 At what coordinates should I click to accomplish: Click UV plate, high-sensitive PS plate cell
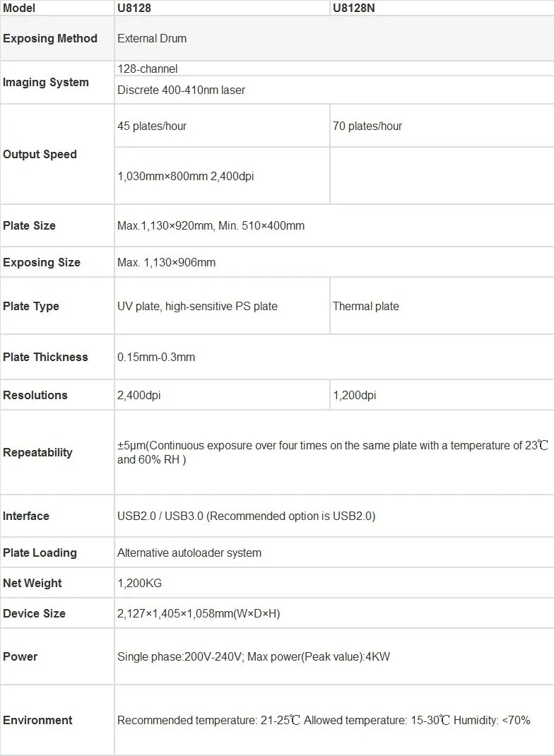point(197,306)
